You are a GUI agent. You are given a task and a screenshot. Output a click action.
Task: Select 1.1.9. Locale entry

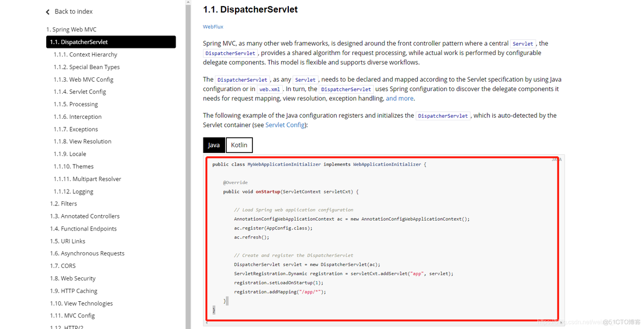[x=70, y=154]
